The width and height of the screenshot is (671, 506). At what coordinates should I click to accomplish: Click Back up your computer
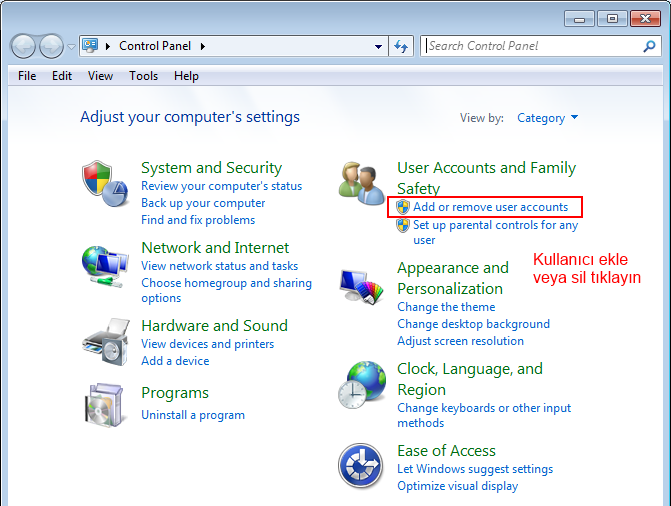click(203, 203)
